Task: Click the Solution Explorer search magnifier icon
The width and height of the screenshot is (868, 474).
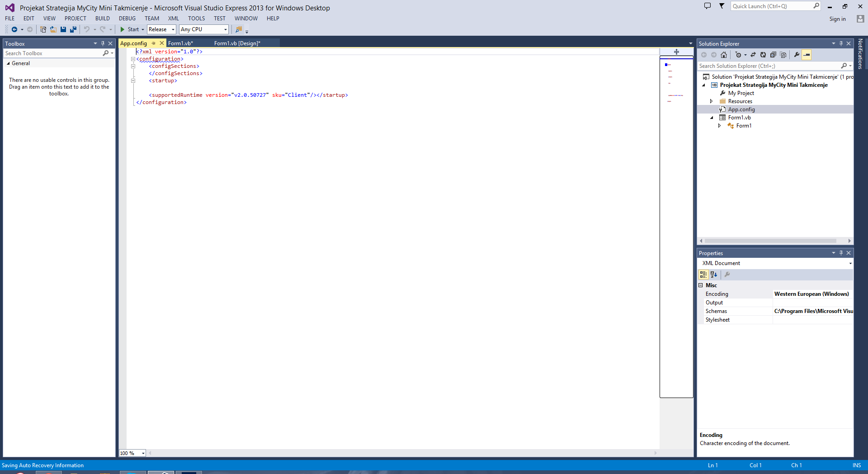Action: [844, 66]
